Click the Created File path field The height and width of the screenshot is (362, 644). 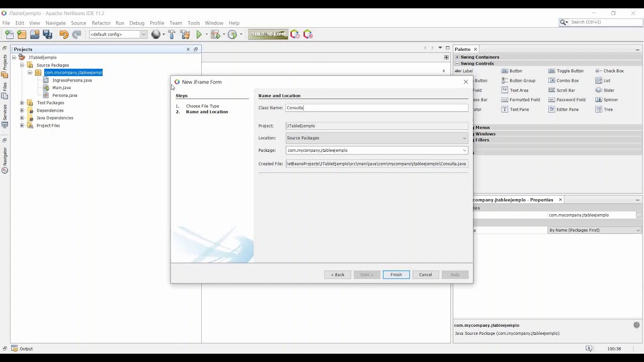click(377, 163)
